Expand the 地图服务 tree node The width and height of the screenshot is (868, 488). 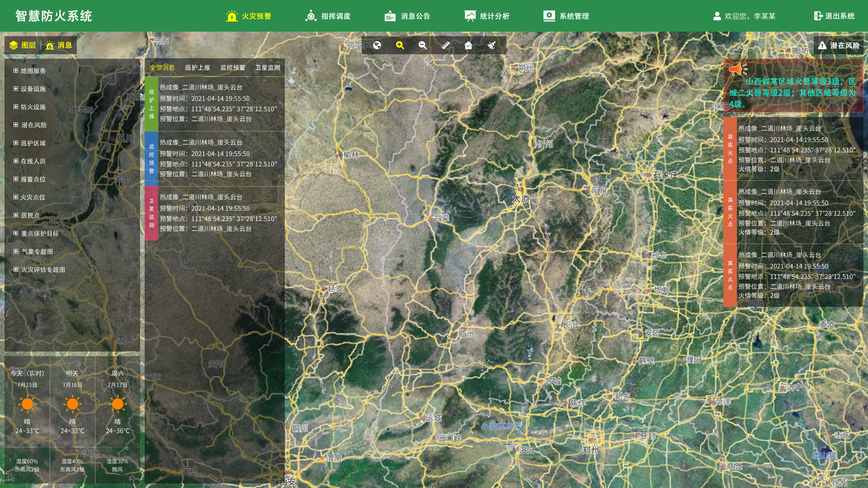click(x=16, y=70)
